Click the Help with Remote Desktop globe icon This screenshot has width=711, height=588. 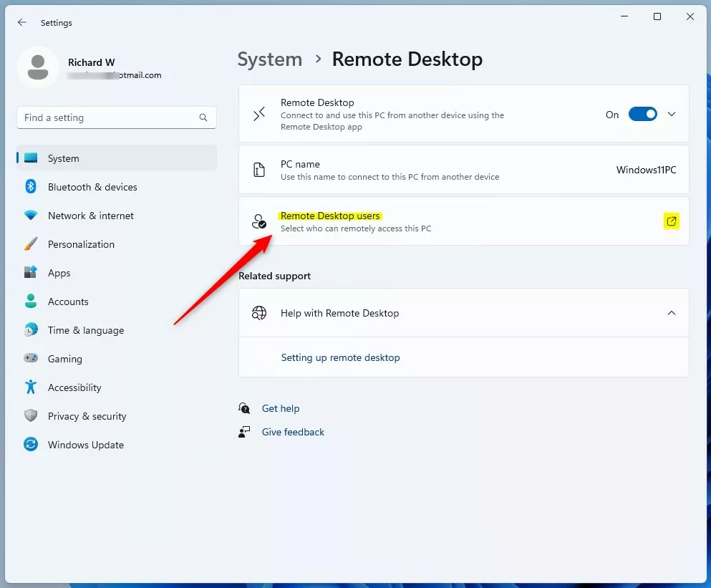pyautogui.click(x=259, y=313)
